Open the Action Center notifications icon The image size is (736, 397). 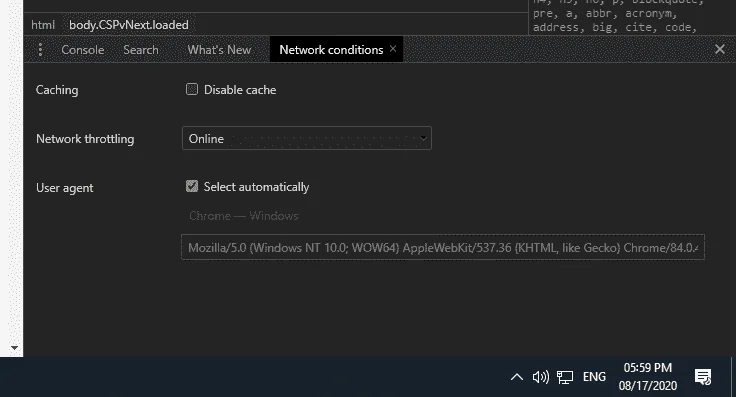pyautogui.click(x=703, y=377)
